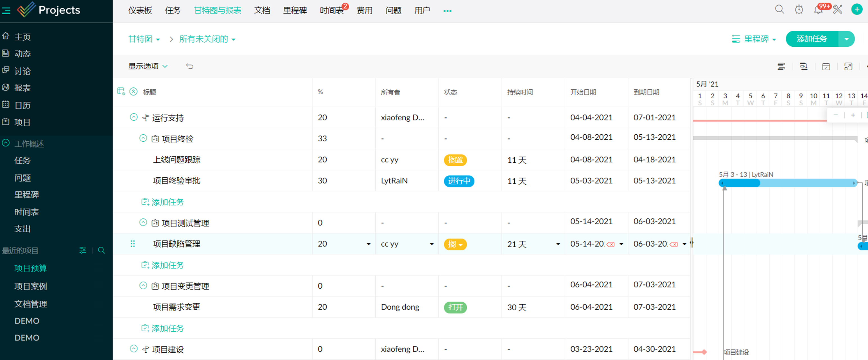Collapse the 运行支持 milestone row
The height and width of the screenshot is (360, 868).
(x=134, y=117)
